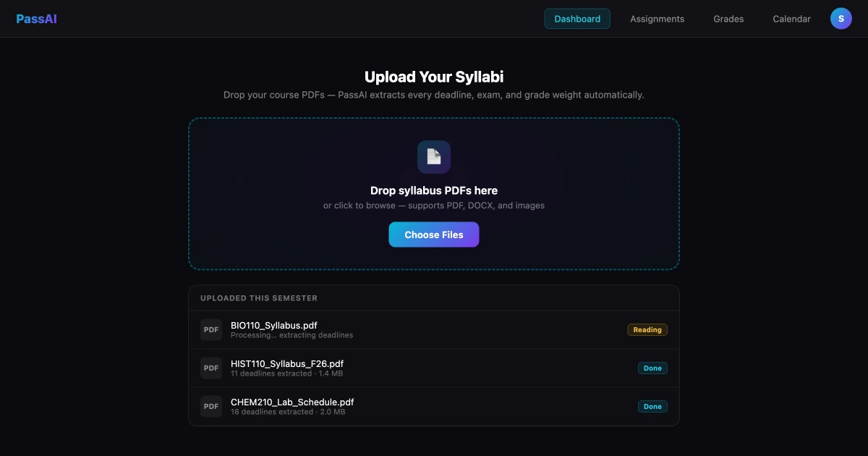The width and height of the screenshot is (868, 456).
Task: Switch to the Grades tab
Action: [x=728, y=19]
